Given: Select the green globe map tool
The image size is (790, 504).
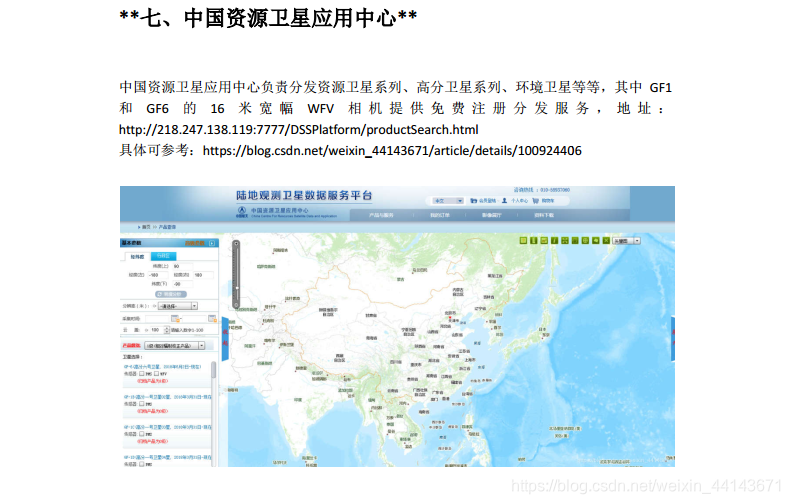Looking at the screenshot, I should 585,240.
